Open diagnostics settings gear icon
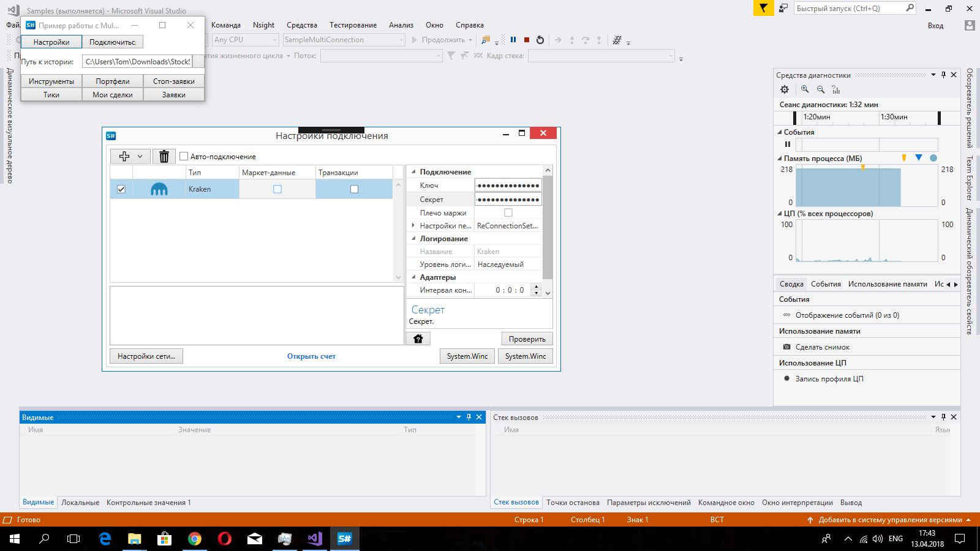This screenshot has height=551, width=980. [x=785, y=89]
